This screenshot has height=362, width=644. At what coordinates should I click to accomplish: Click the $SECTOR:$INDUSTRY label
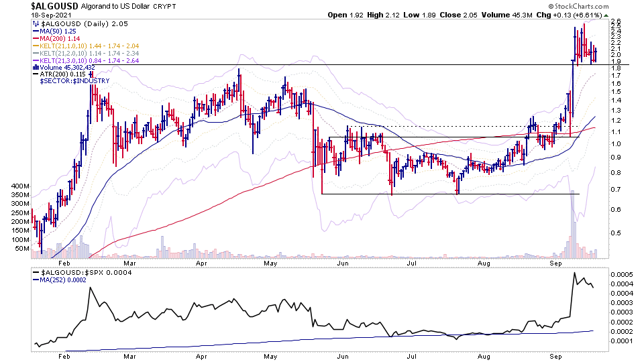(74, 81)
